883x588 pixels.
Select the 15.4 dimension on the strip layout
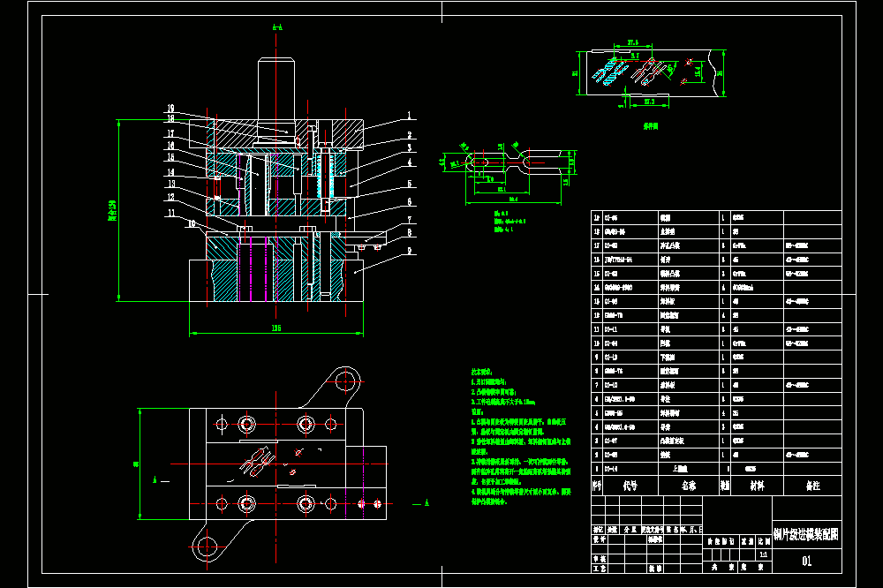[698, 72]
